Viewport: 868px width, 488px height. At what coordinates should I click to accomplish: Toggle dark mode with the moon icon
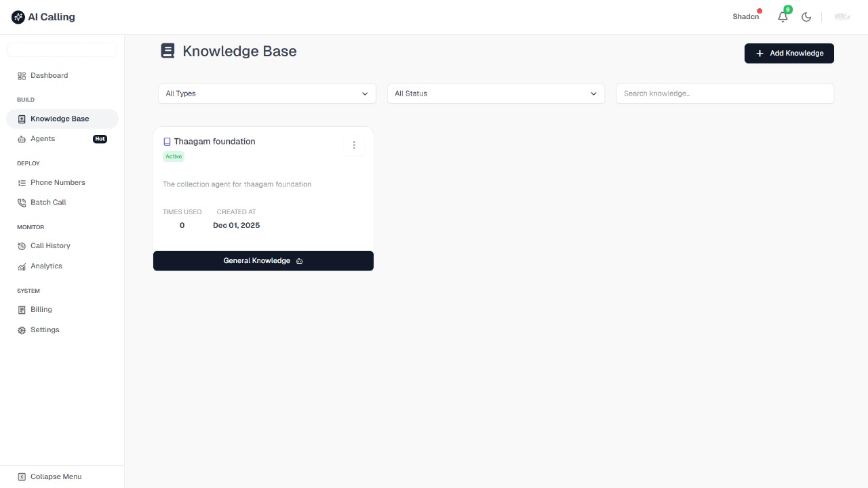[x=806, y=16]
